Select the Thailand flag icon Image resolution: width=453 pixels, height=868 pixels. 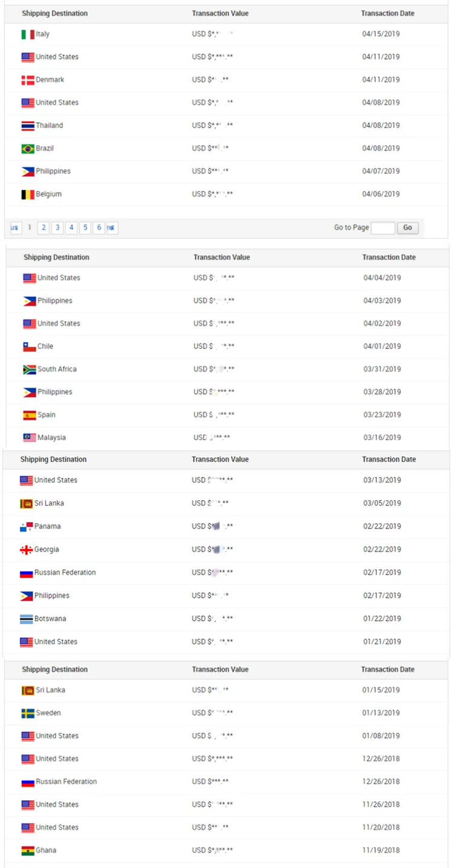(x=28, y=126)
